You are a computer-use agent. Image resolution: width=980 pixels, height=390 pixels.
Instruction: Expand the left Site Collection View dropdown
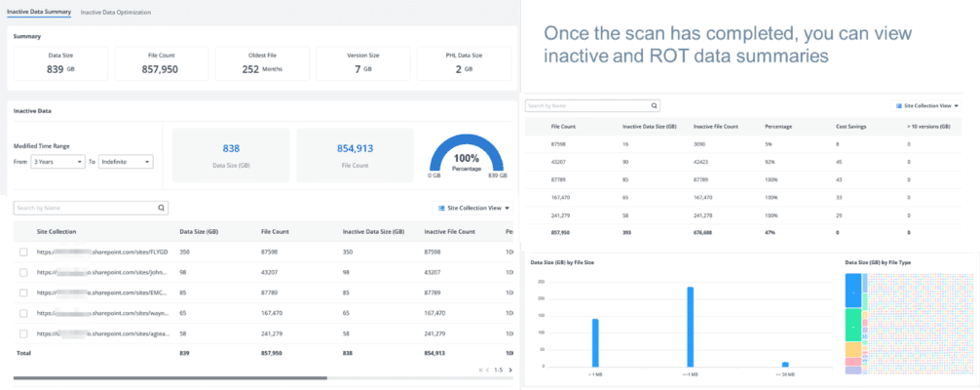click(x=472, y=208)
